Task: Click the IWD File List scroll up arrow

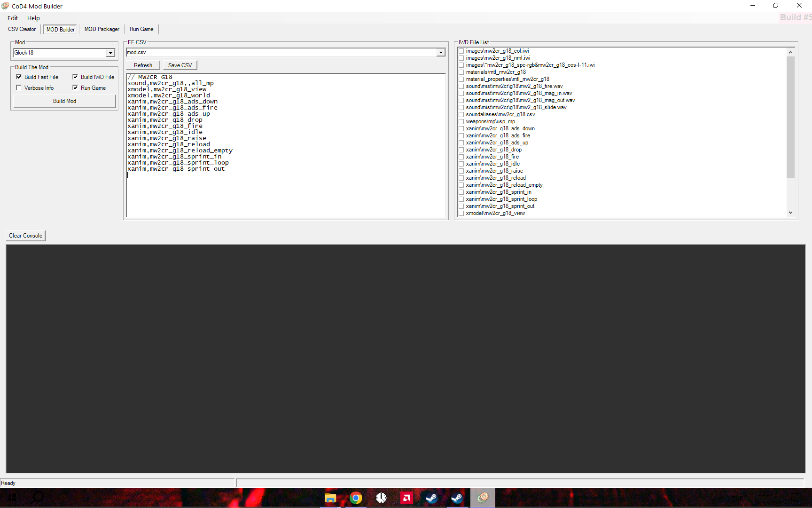Action: point(790,52)
